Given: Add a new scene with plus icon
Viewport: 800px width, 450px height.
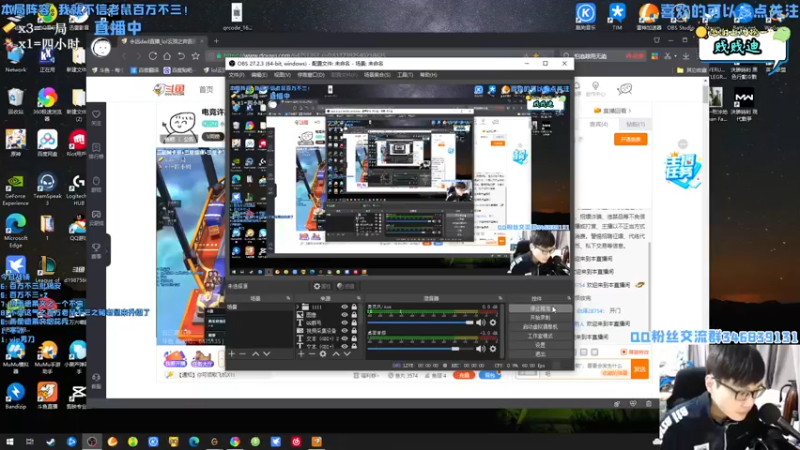Looking at the screenshot, I should click(x=232, y=354).
